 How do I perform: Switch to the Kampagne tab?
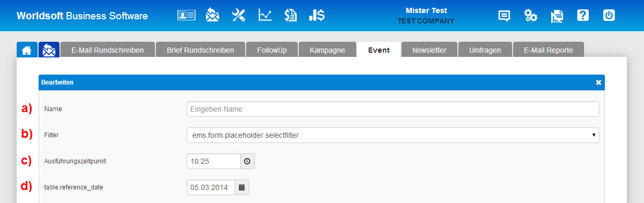pos(327,50)
